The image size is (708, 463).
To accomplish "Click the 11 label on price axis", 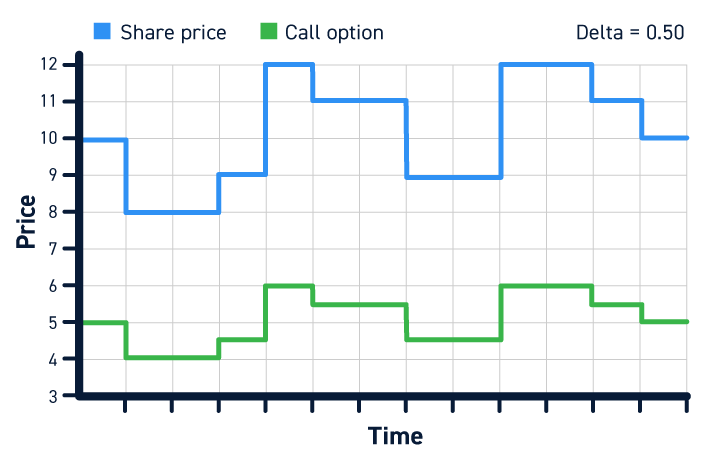I will pyautogui.click(x=49, y=101).
